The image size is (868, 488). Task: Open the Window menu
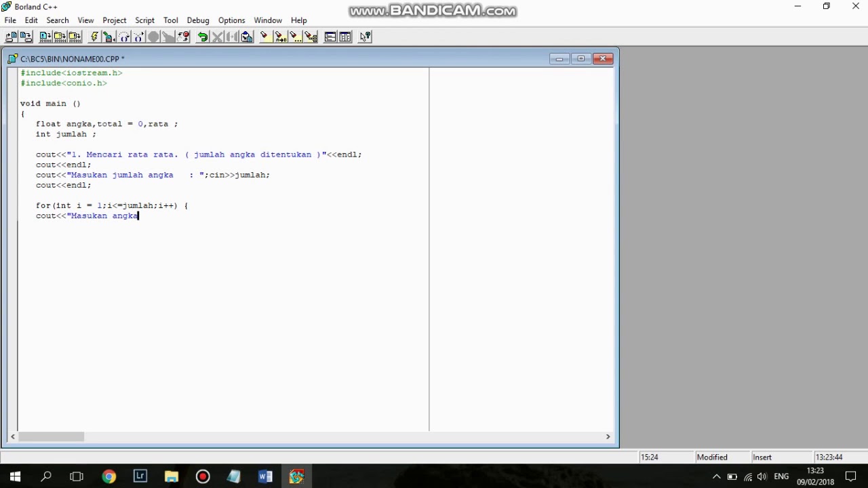pos(268,20)
